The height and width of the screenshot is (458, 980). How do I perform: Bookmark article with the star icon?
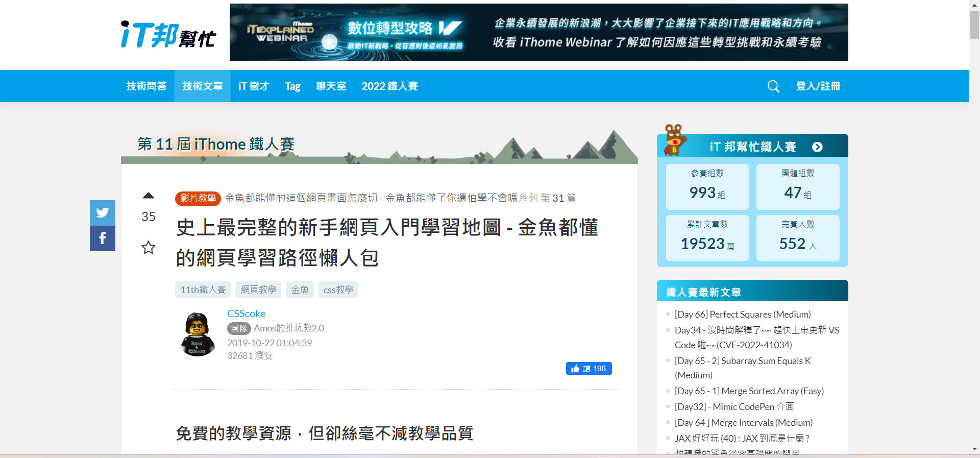point(149,248)
